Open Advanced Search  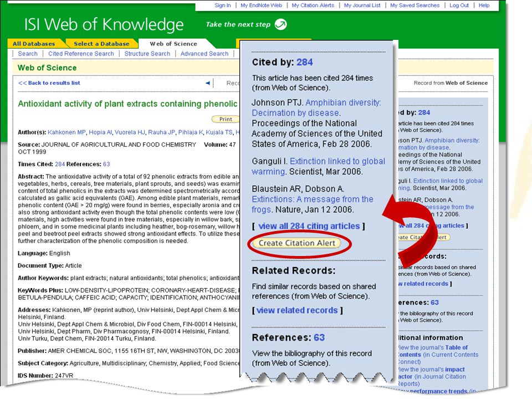click(x=204, y=54)
